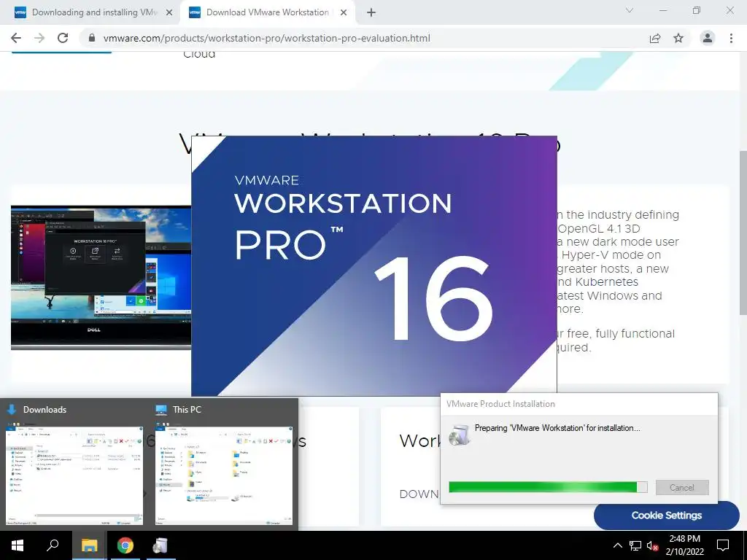Click the Downloads preview title label
Image resolution: width=747 pixels, height=560 pixels.
tap(44, 410)
